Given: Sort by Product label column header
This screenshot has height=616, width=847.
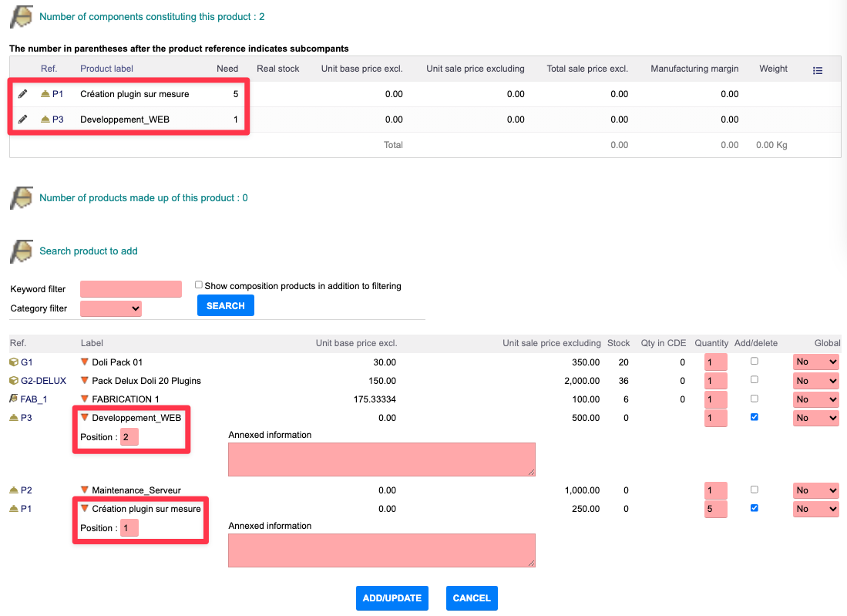Looking at the screenshot, I should coord(106,69).
